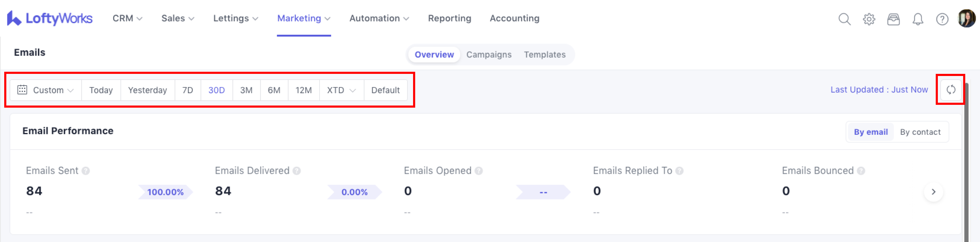Switch to the Campaigns tab
This screenshot has width=980, height=242.
click(x=489, y=55)
